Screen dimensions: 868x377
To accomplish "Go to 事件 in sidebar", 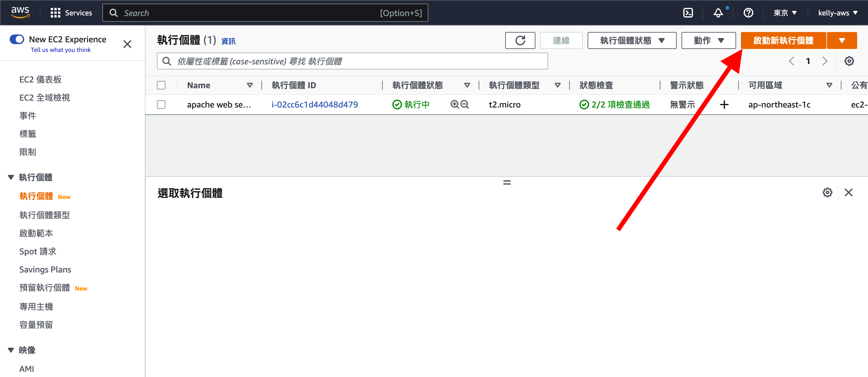I will (x=28, y=116).
